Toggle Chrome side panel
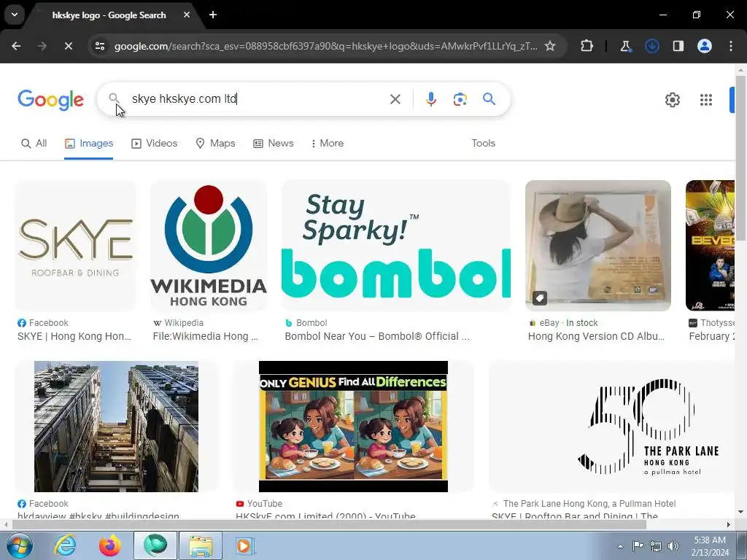The width and height of the screenshot is (747, 560). click(x=678, y=46)
